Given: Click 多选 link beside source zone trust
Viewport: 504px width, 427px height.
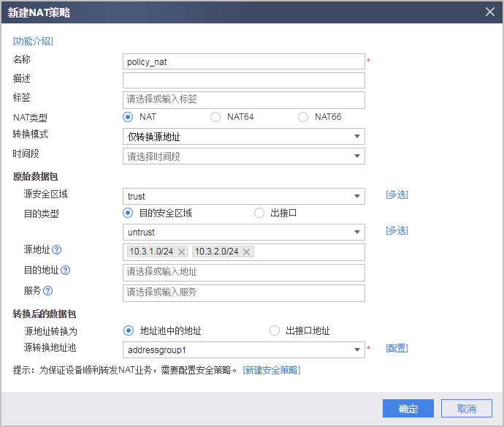Looking at the screenshot, I should [x=397, y=194].
